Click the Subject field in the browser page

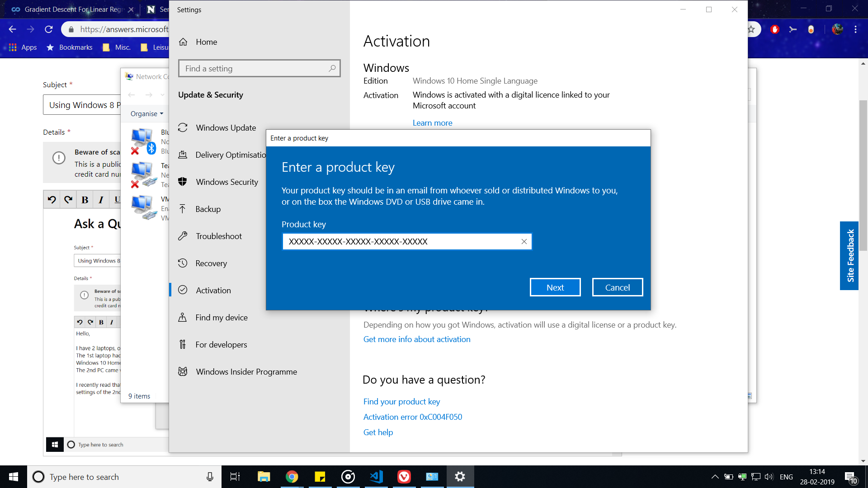click(x=82, y=105)
